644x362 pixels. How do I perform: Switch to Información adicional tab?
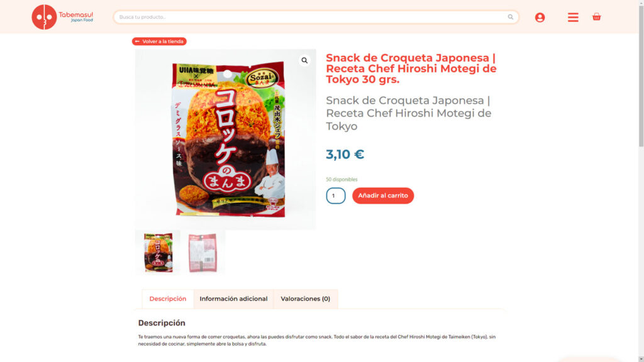(x=233, y=299)
